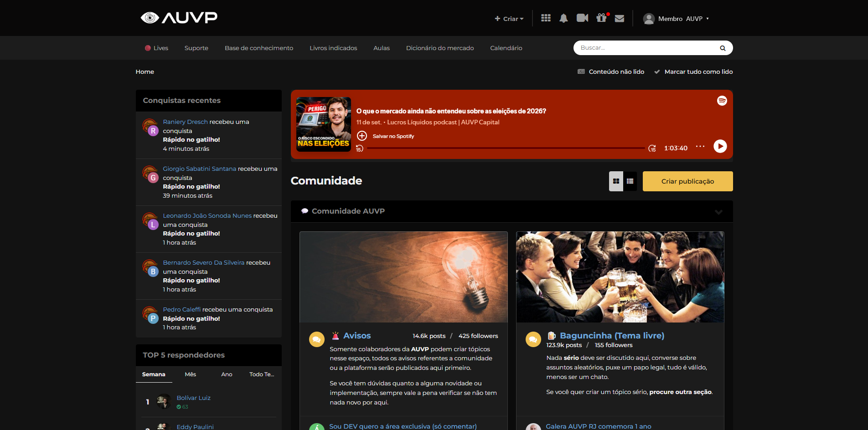Select the Ano tab in top respondedores
The height and width of the screenshot is (430, 868).
click(227, 374)
